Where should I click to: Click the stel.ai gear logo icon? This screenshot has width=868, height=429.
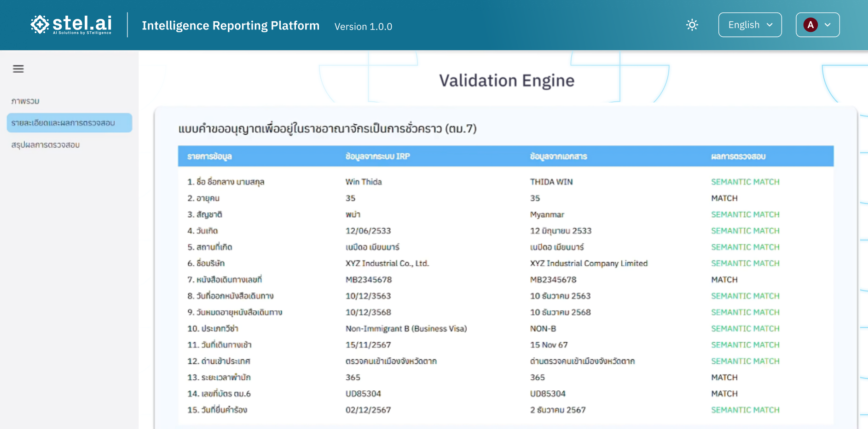pos(40,25)
